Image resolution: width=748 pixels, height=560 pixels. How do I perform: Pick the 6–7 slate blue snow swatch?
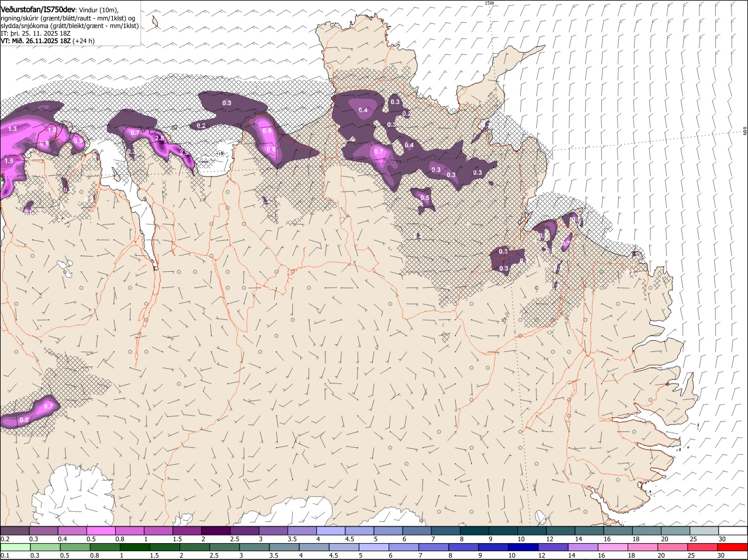pos(417,531)
